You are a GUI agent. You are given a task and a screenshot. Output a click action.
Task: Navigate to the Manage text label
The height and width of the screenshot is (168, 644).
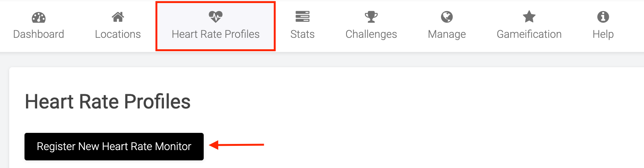447,34
